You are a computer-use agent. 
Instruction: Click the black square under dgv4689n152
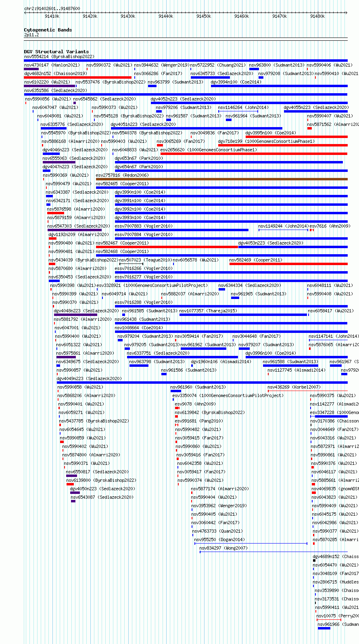(x=314, y=560)
